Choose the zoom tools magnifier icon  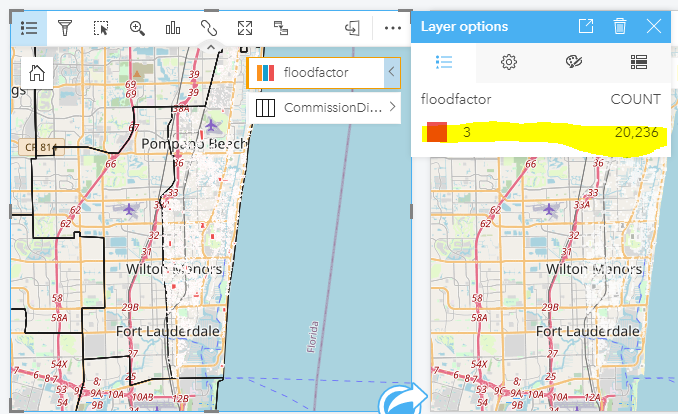tap(137, 29)
